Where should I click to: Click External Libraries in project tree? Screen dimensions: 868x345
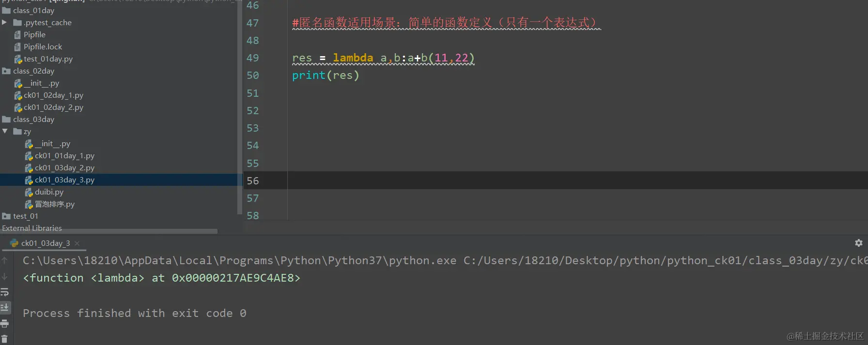pos(32,228)
